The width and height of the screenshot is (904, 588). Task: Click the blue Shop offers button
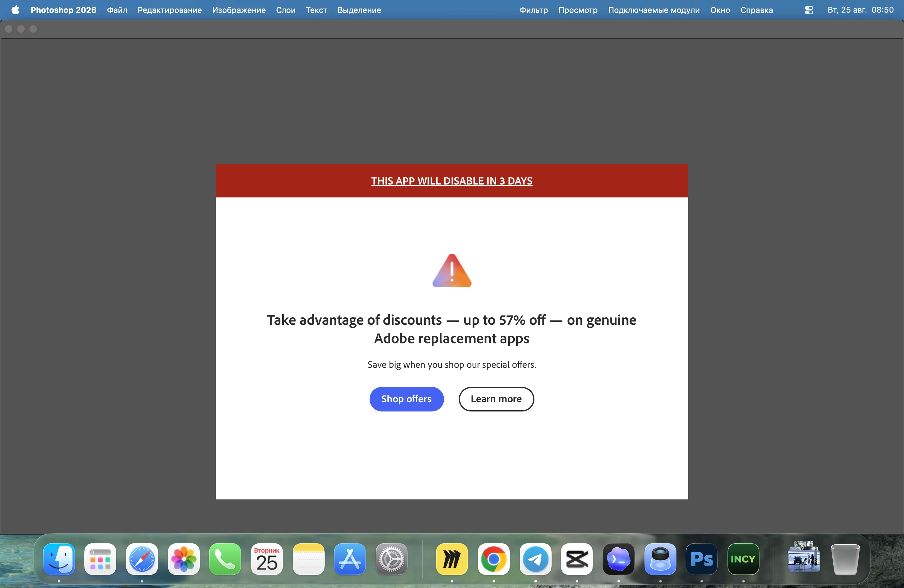[406, 399]
